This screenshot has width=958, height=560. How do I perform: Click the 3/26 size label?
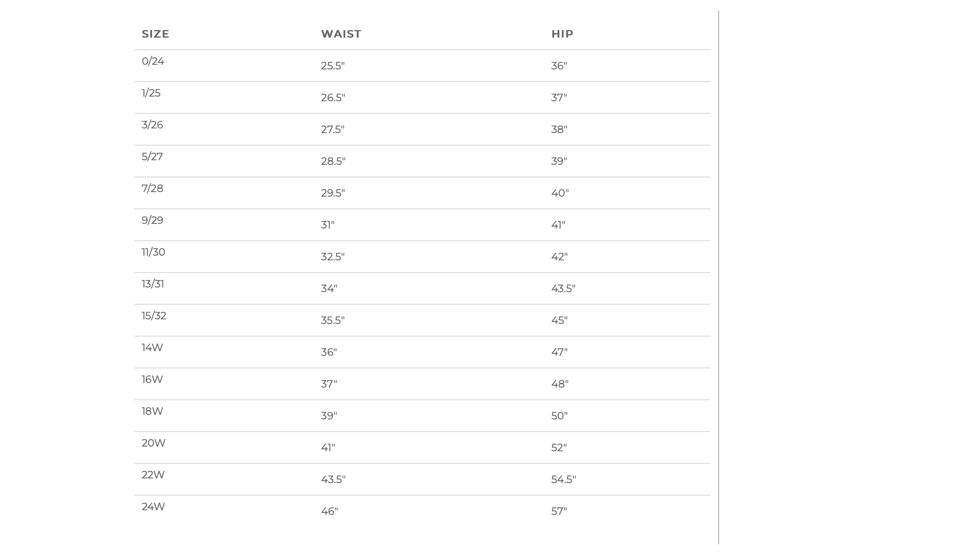point(152,125)
